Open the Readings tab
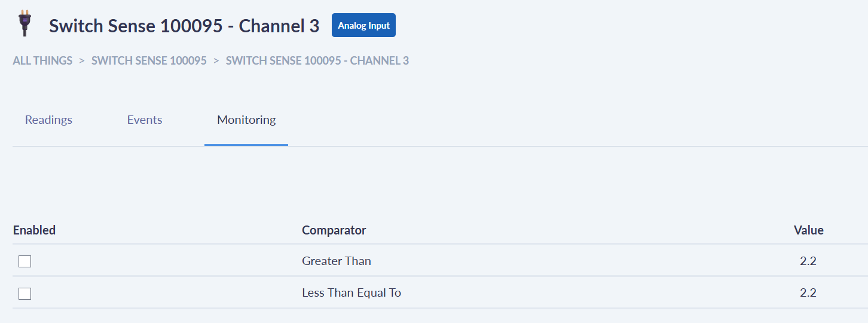The height and width of the screenshot is (323, 868). pos(48,120)
